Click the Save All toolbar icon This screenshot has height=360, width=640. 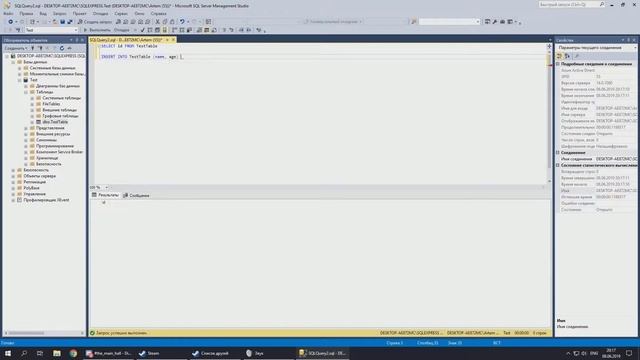coord(70,22)
